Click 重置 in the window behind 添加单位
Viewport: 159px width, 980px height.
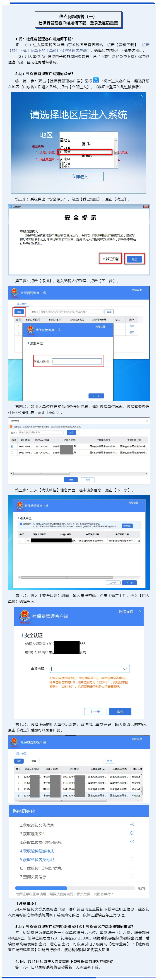coord(109,311)
